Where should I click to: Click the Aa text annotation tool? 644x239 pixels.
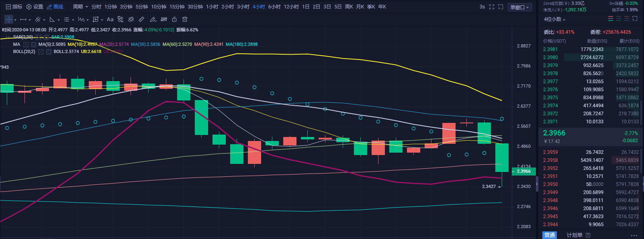click(x=110, y=19)
